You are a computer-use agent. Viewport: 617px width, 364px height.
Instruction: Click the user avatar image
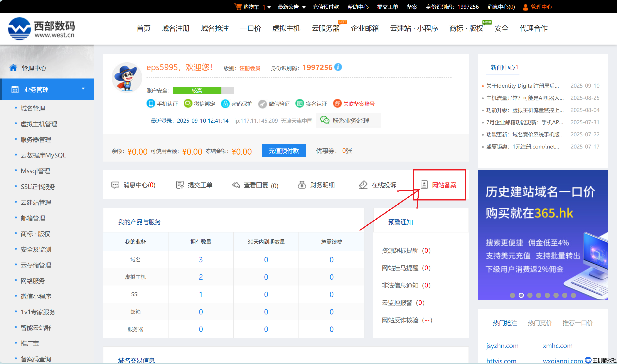pos(127,78)
